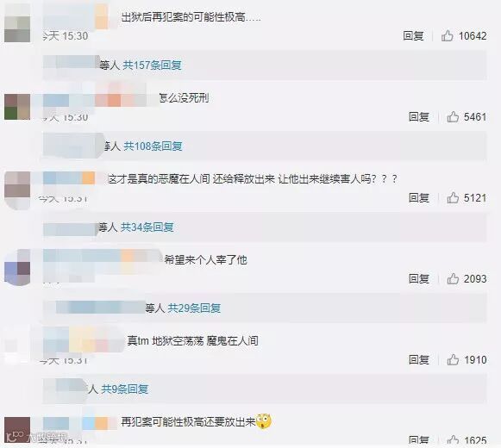Like the comment with 10642 likes
Screen dimensions: 501x448
[447, 36]
